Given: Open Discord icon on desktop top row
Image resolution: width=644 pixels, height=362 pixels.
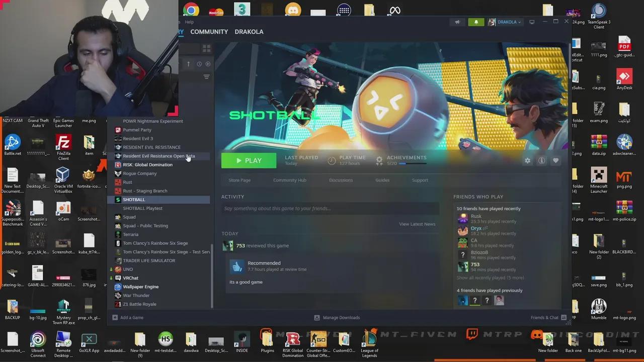Looking at the screenshot, I should tap(293, 10).
